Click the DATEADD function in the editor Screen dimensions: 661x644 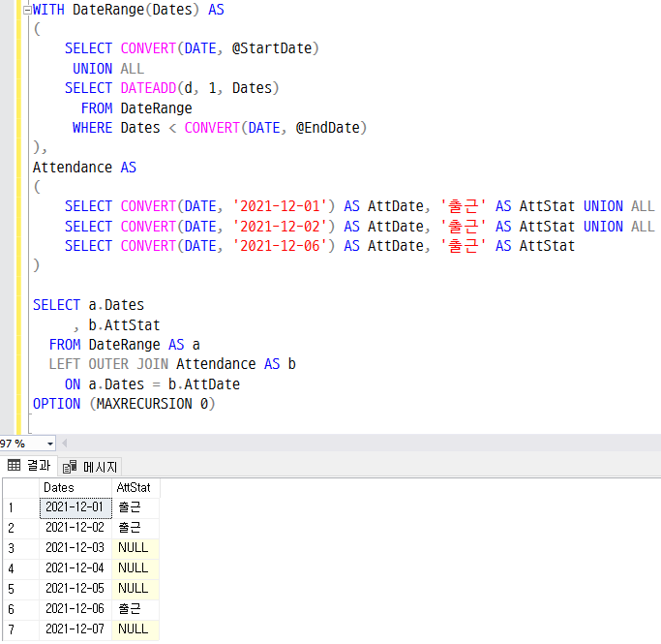coord(148,88)
